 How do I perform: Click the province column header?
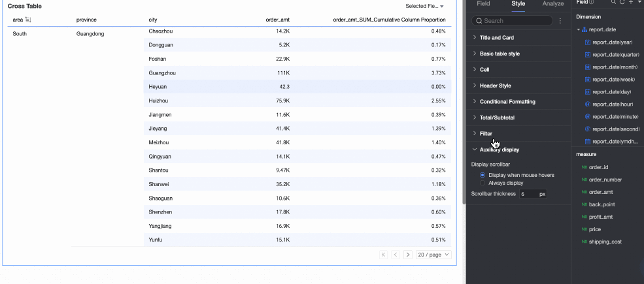[x=86, y=20]
